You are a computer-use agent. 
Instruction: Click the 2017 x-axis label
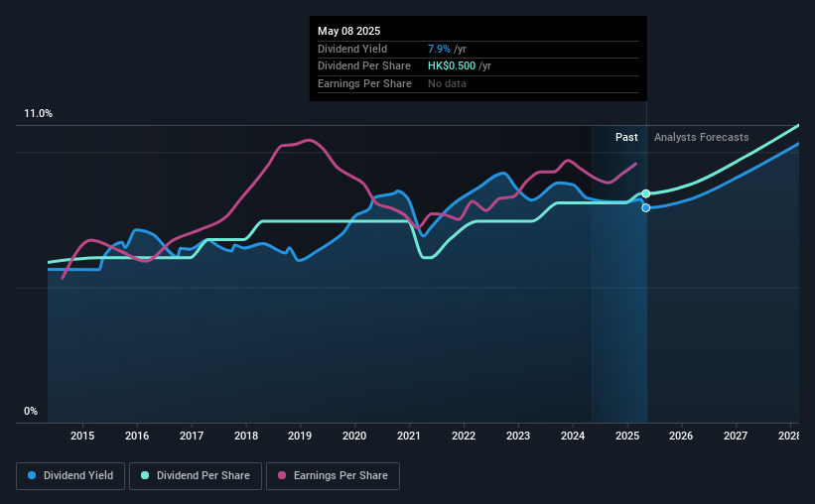[x=192, y=436]
